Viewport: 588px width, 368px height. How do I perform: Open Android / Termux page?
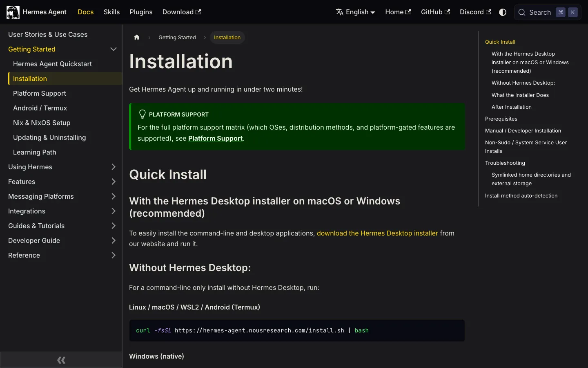[x=40, y=108]
